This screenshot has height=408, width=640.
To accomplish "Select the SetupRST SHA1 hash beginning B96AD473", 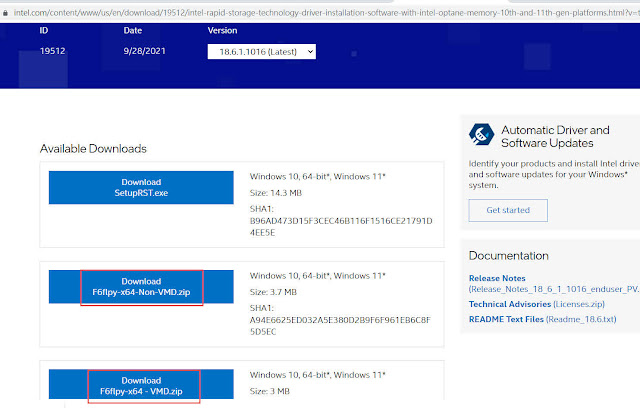I will tap(341, 227).
